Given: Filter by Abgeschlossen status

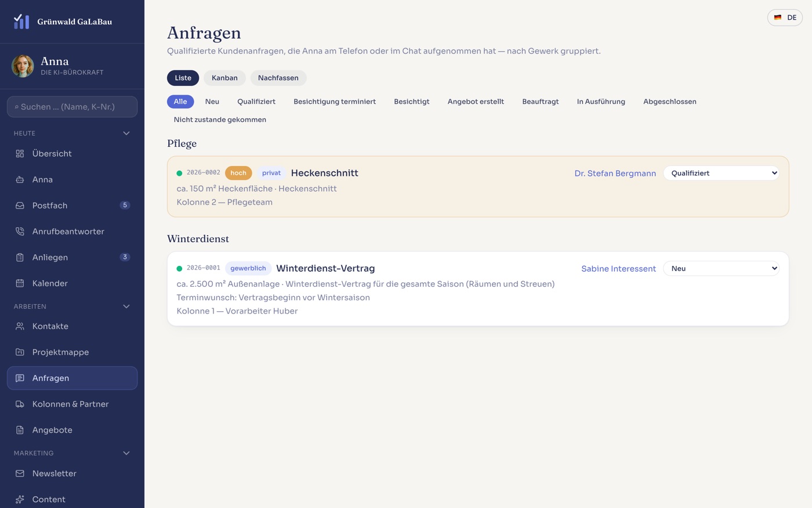Looking at the screenshot, I should [x=670, y=102].
